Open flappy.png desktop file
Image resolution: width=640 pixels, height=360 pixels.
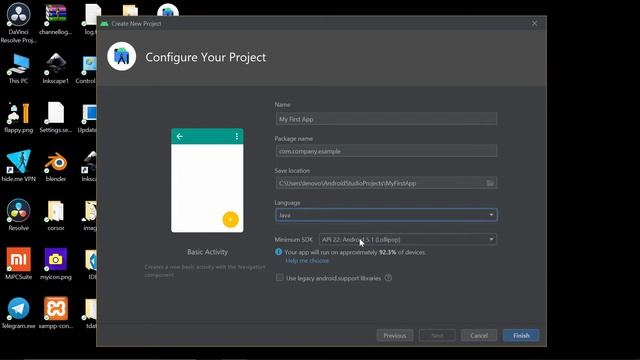click(x=18, y=118)
